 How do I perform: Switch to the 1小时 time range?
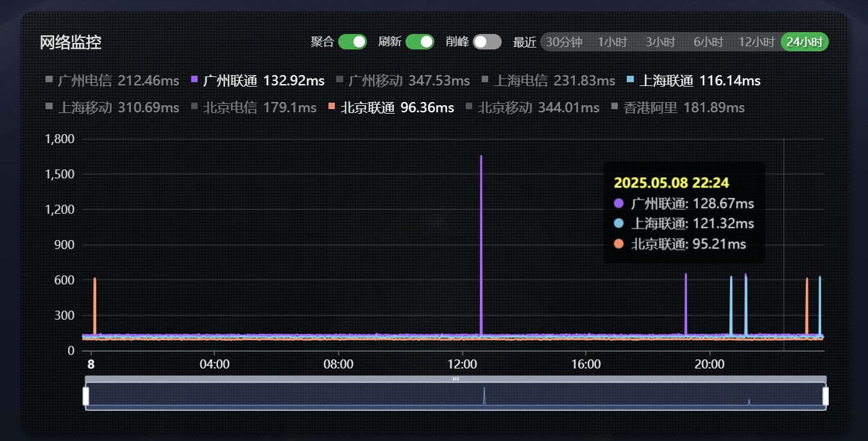point(612,42)
